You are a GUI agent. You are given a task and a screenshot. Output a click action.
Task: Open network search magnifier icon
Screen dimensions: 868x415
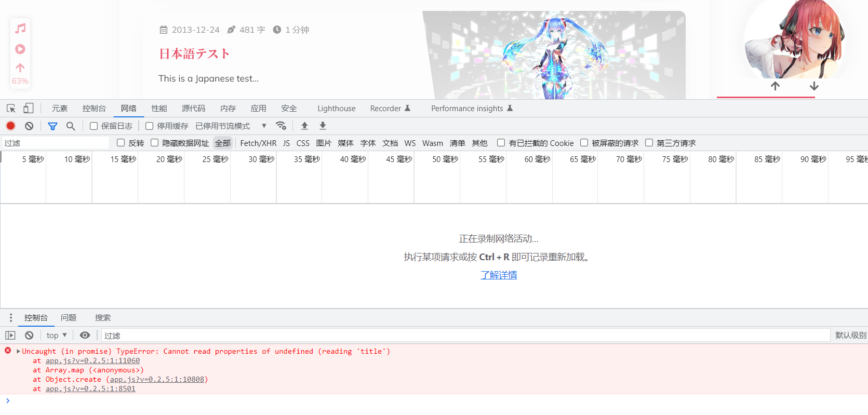pyautogui.click(x=71, y=126)
